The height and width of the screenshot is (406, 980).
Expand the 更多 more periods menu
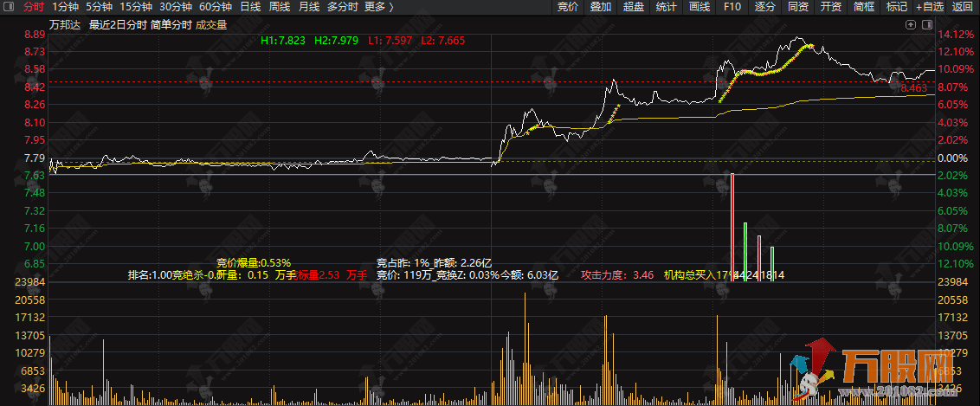378,7
